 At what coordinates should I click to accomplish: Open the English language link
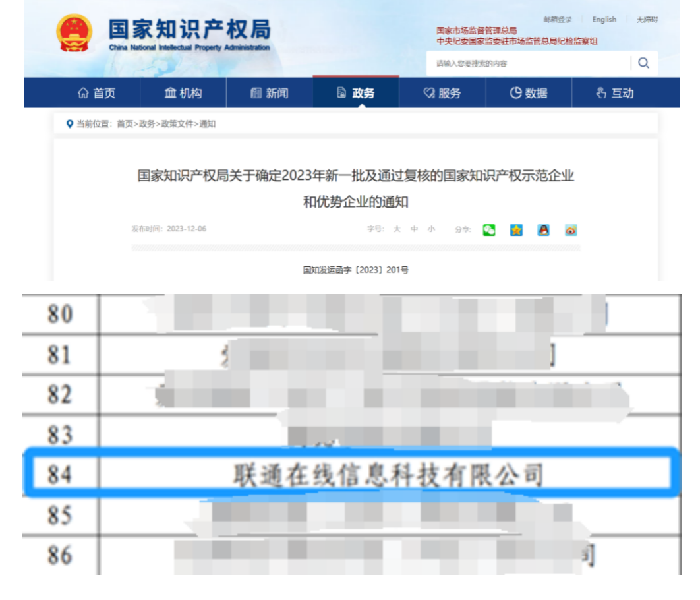(604, 19)
